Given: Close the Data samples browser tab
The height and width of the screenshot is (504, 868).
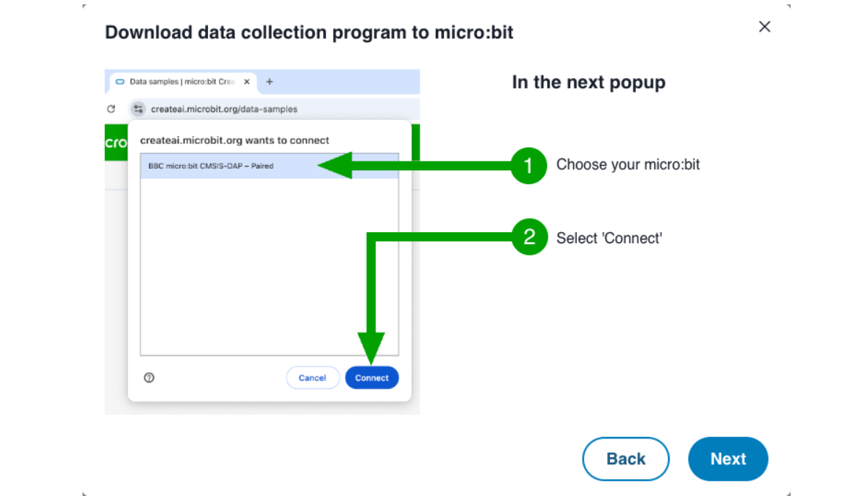Looking at the screenshot, I should point(246,82).
